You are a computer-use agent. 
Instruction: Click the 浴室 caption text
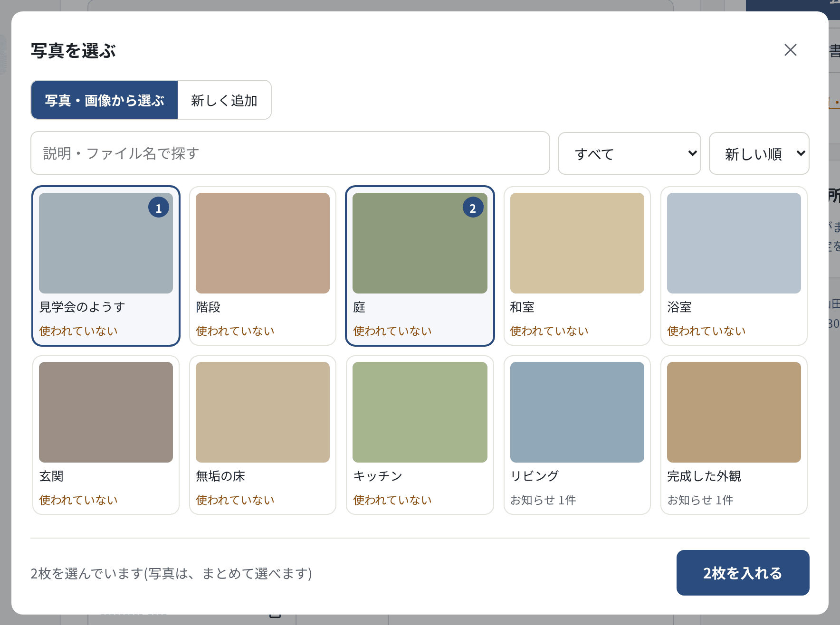(x=679, y=307)
